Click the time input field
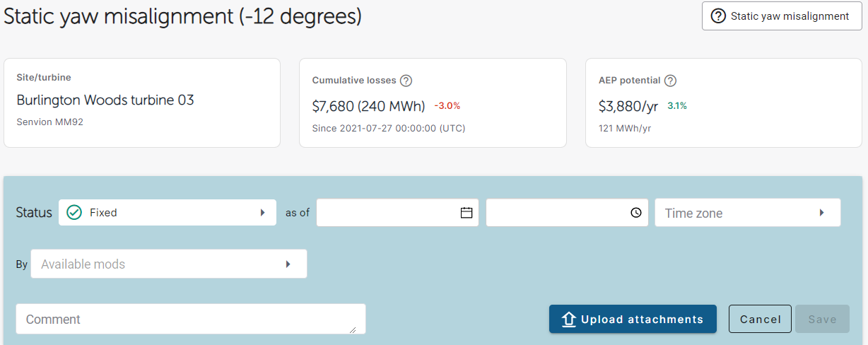The width and height of the screenshot is (868, 345). coord(567,213)
